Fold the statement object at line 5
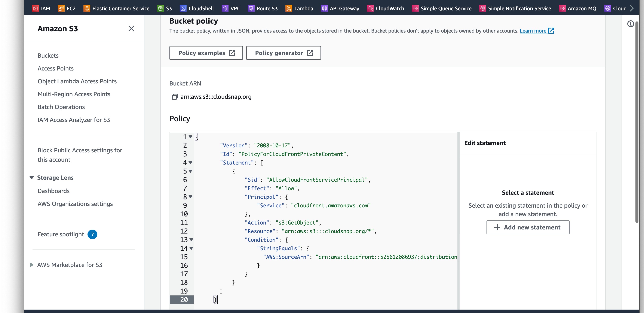644x313 pixels. (x=190, y=171)
